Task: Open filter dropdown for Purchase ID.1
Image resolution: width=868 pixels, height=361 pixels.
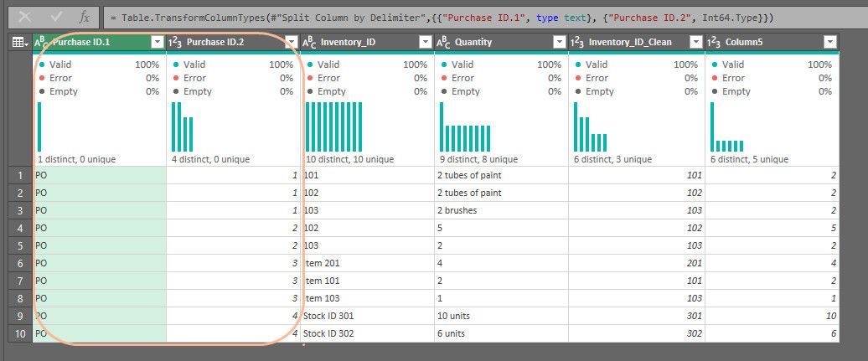Action: point(158,42)
